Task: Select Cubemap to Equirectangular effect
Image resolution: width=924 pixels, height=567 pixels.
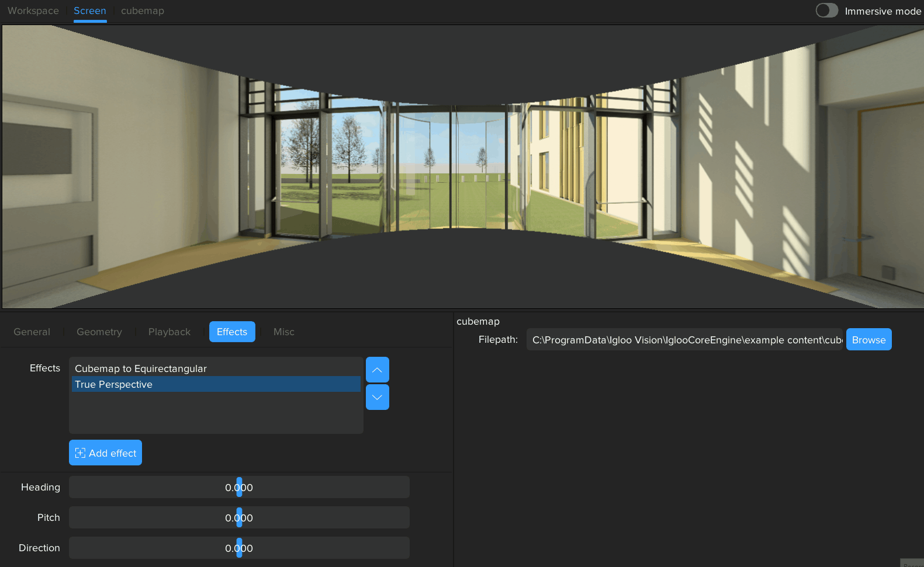Action: click(141, 368)
